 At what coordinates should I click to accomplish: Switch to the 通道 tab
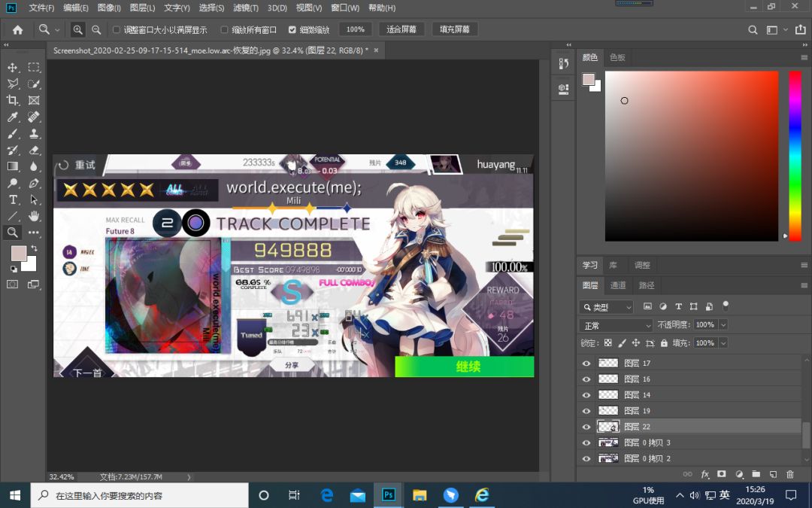(618, 285)
